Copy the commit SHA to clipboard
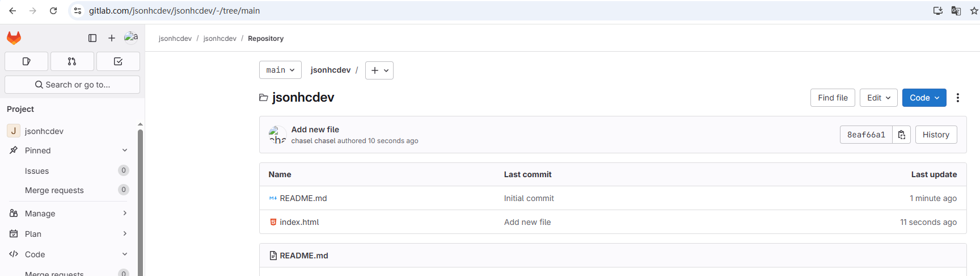Viewport: 980px width, 276px height. click(901, 135)
